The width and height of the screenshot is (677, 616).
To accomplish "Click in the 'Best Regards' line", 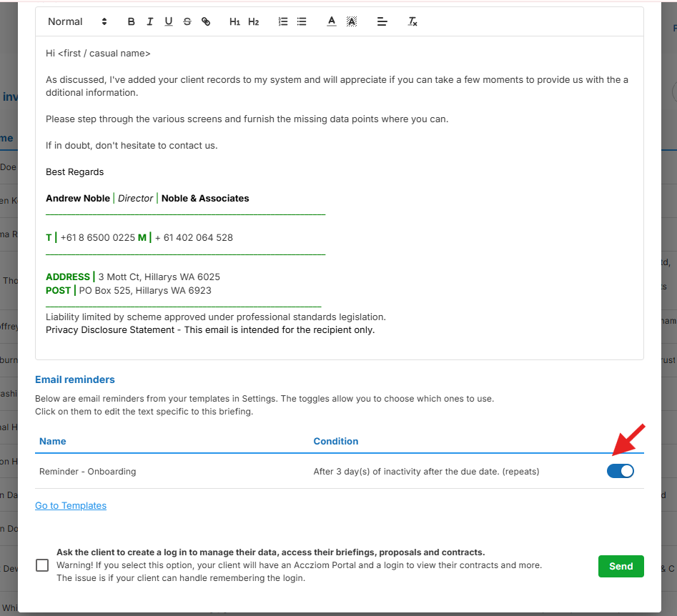I will coord(74,172).
